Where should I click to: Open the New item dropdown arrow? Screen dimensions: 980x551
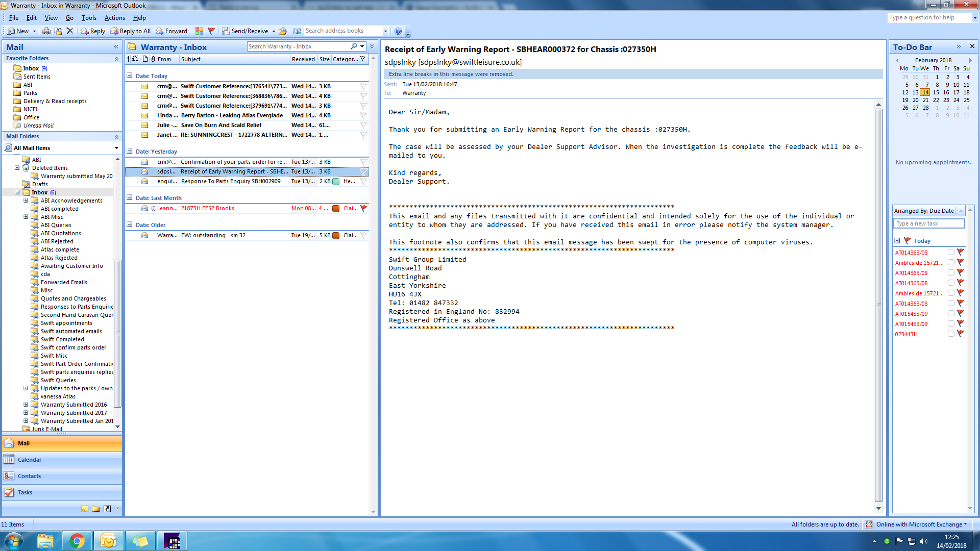[34, 31]
